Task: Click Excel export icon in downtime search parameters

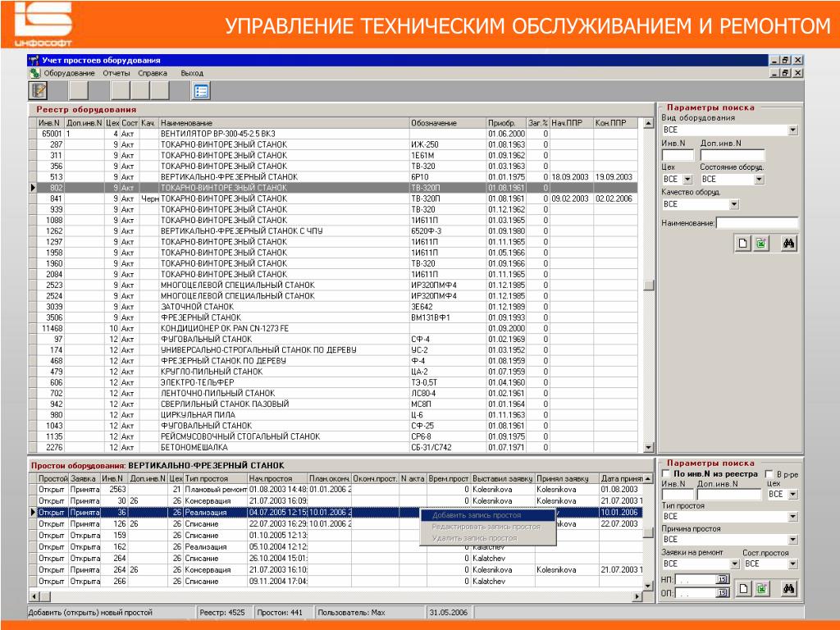Action: 761,589
